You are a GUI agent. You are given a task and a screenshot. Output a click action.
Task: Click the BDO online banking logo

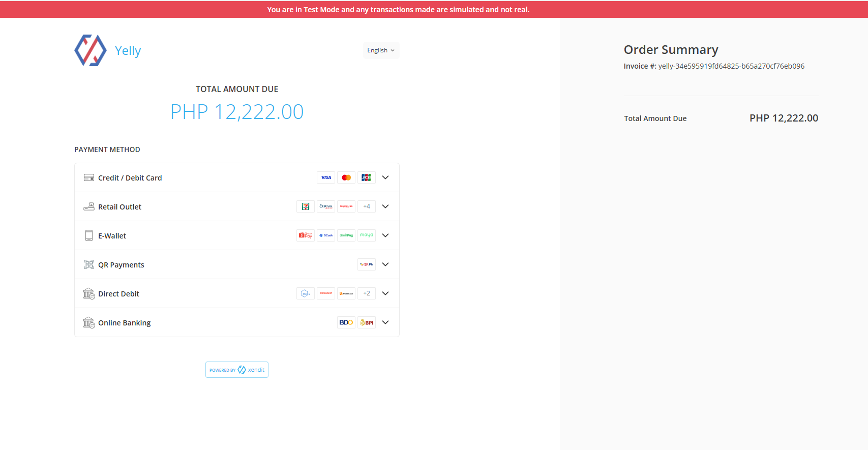tap(346, 322)
